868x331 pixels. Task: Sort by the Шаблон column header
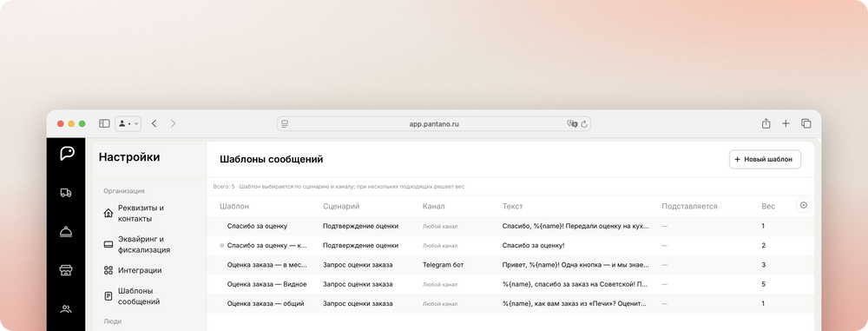point(234,206)
